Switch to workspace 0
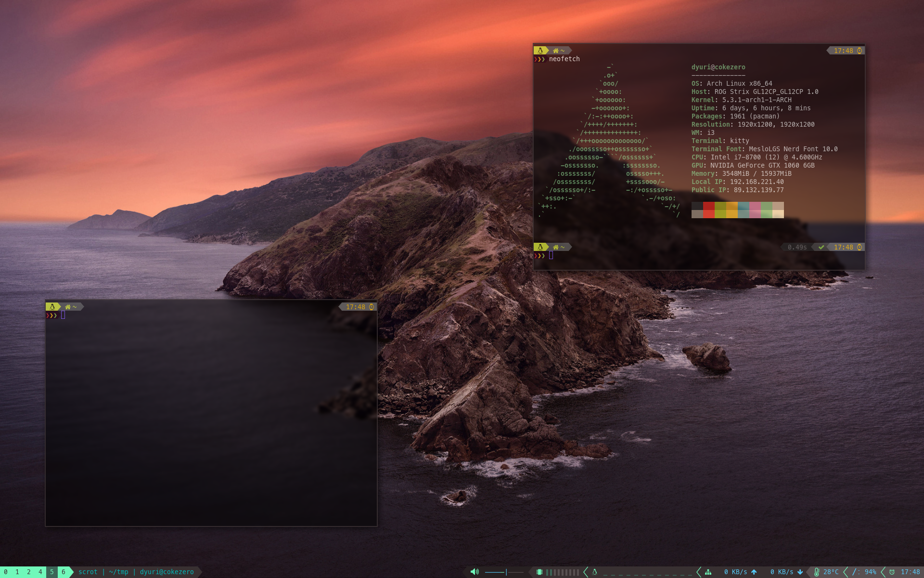This screenshot has width=924, height=578. (x=6, y=572)
